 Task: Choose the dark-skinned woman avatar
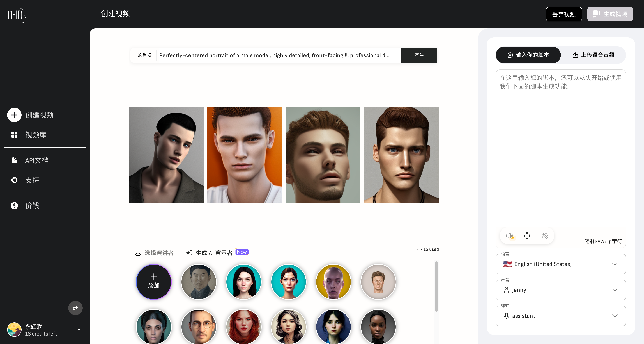click(378, 327)
